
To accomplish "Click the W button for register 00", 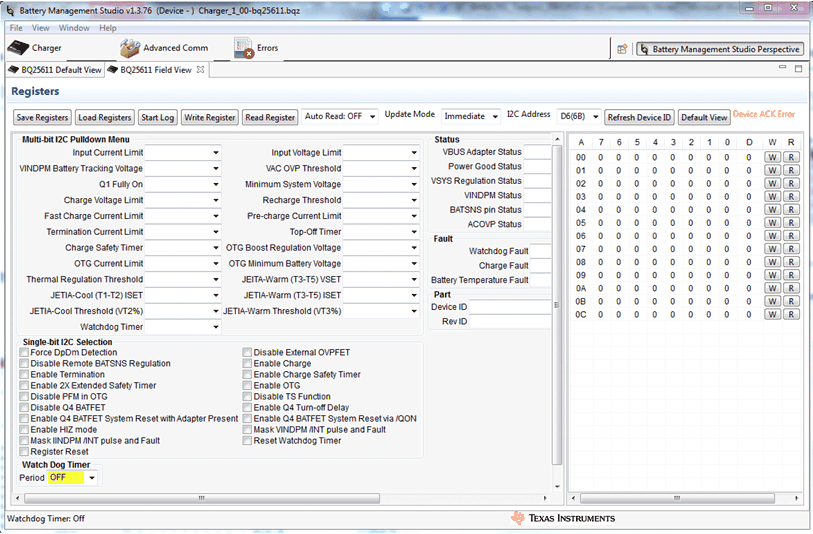I will tap(773, 158).
